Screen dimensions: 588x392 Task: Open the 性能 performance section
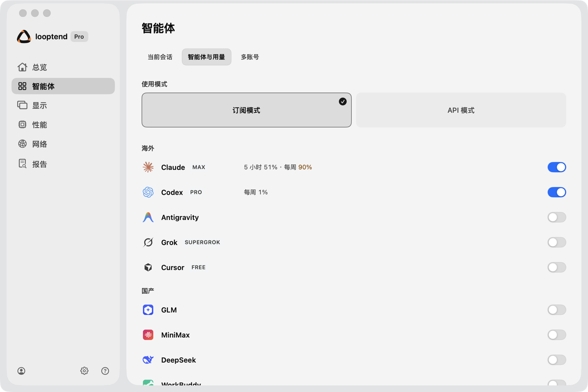tap(63, 125)
